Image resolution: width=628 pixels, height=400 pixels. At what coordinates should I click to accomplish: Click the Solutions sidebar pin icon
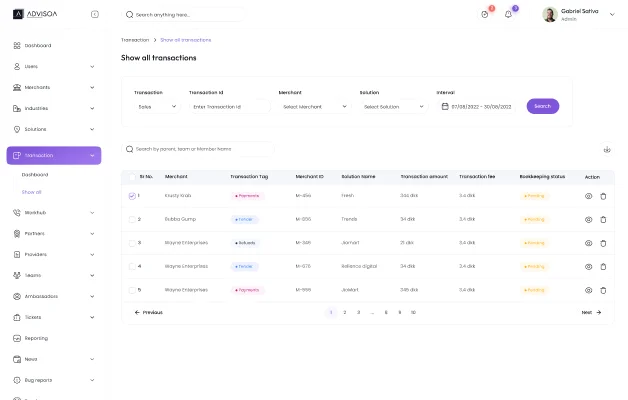17,129
